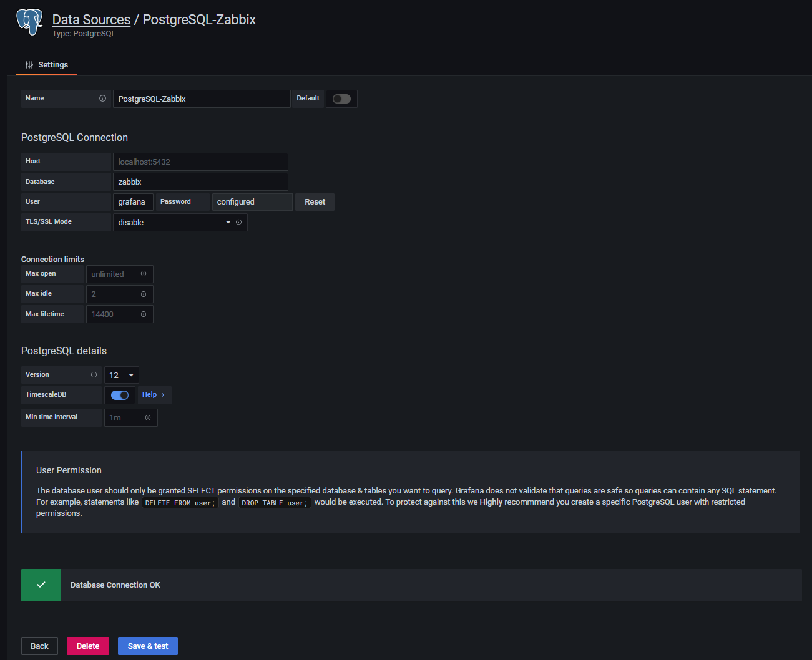The height and width of the screenshot is (660, 812).
Task: Click the Back button
Action: tap(39, 646)
